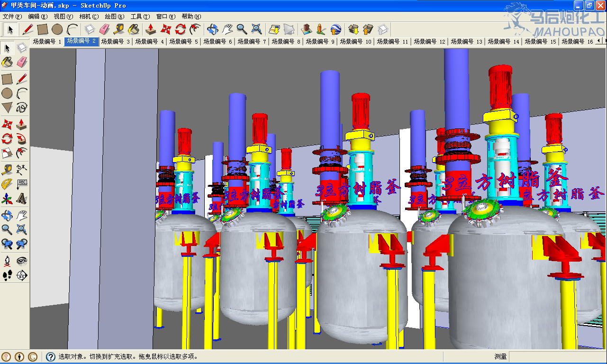
Task: Select the Line pencil tool in top toolbar
Action: click(x=28, y=29)
